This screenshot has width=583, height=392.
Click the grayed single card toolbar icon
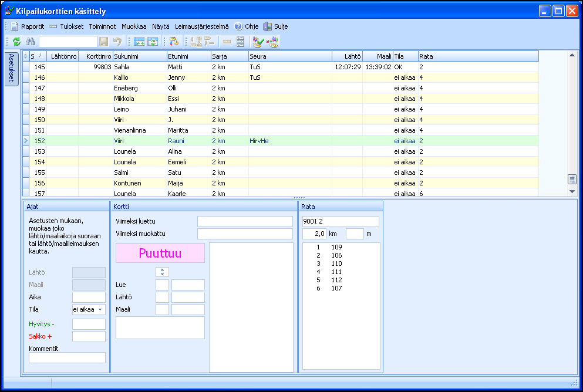[227, 42]
